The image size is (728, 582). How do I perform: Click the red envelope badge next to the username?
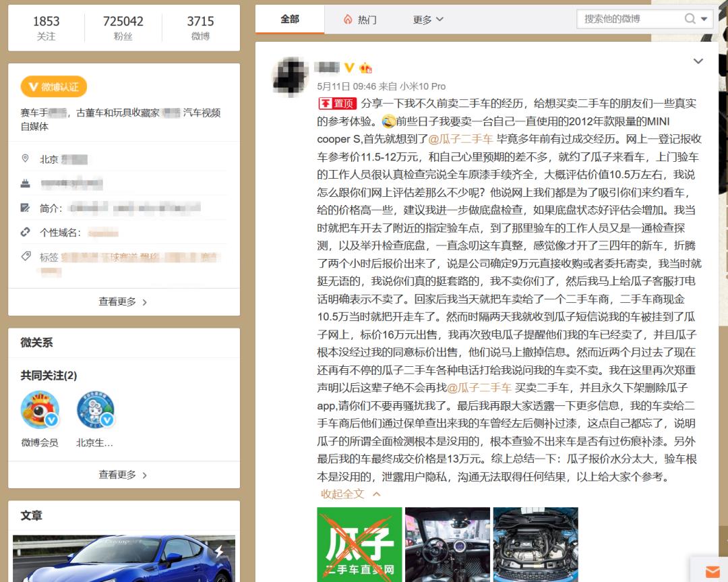364,67
